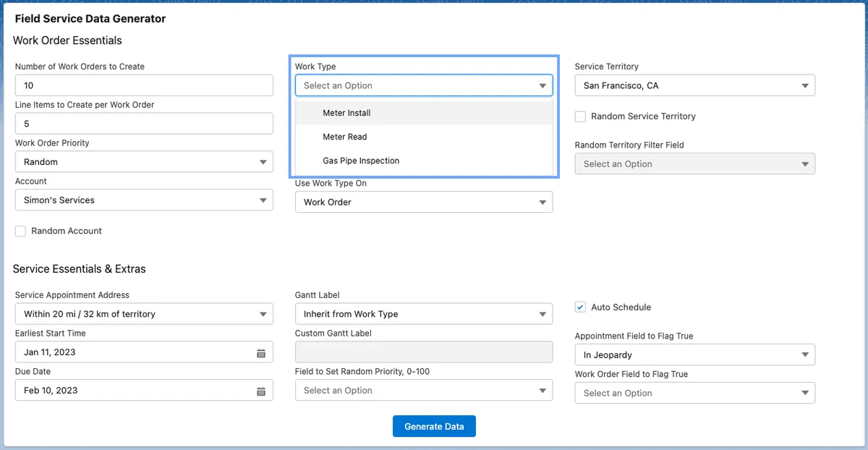Image resolution: width=868 pixels, height=450 pixels.
Task: Click the Work Order Essentials section heading
Action: [x=67, y=41]
